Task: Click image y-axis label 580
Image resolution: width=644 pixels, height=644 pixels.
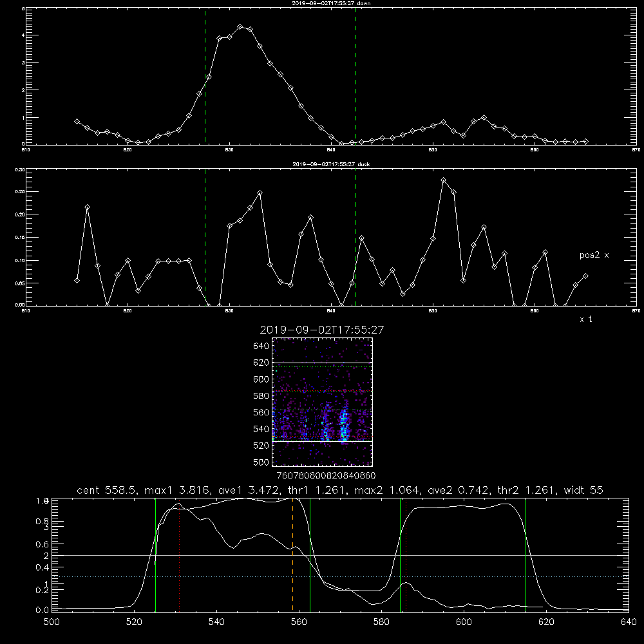Action: (261, 396)
